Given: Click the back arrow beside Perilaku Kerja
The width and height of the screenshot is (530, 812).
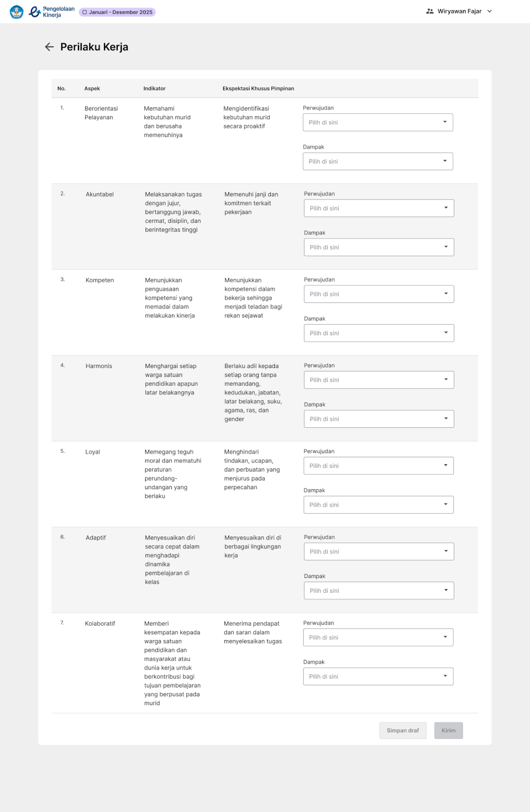Looking at the screenshot, I should click(x=49, y=47).
